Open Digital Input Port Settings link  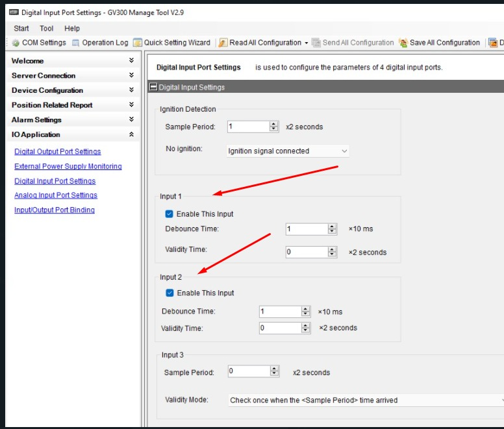(55, 181)
